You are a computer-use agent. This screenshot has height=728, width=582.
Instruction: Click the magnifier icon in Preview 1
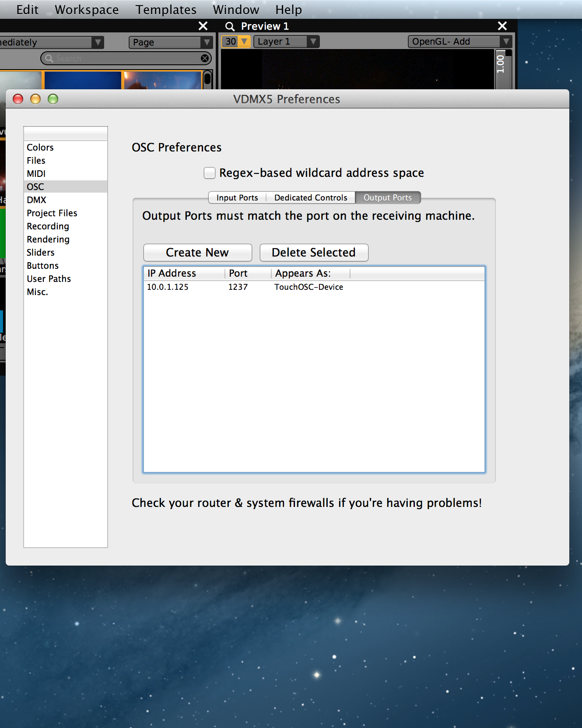coord(230,26)
